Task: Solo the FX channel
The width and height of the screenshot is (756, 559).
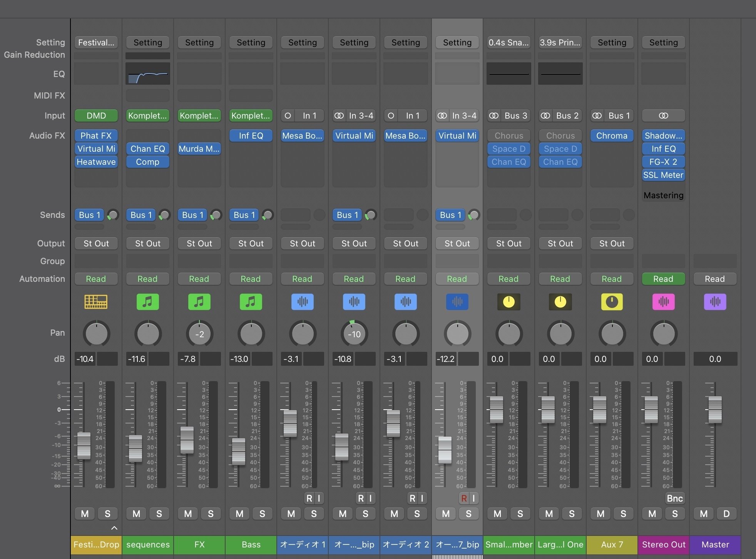Action: click(x=211, y=514)
